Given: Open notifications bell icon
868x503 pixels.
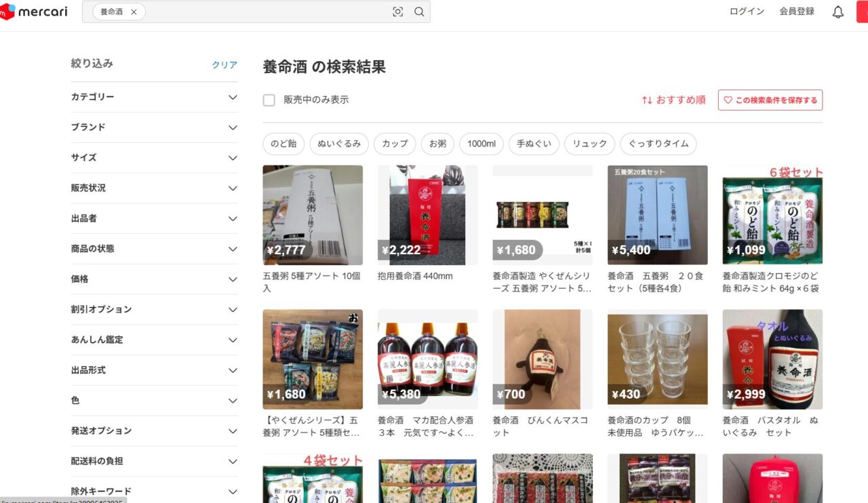Looking at the screenshot, I should coord(838,12).
